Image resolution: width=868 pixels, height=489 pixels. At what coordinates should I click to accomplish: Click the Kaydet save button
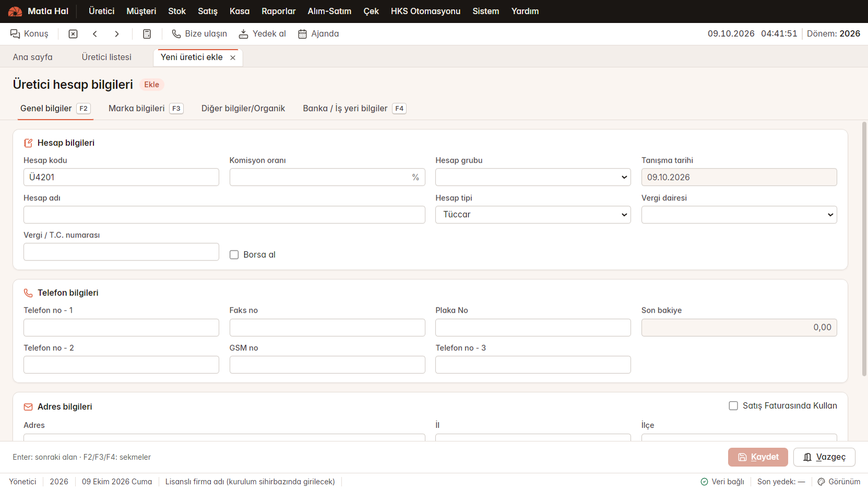(758, 457)
